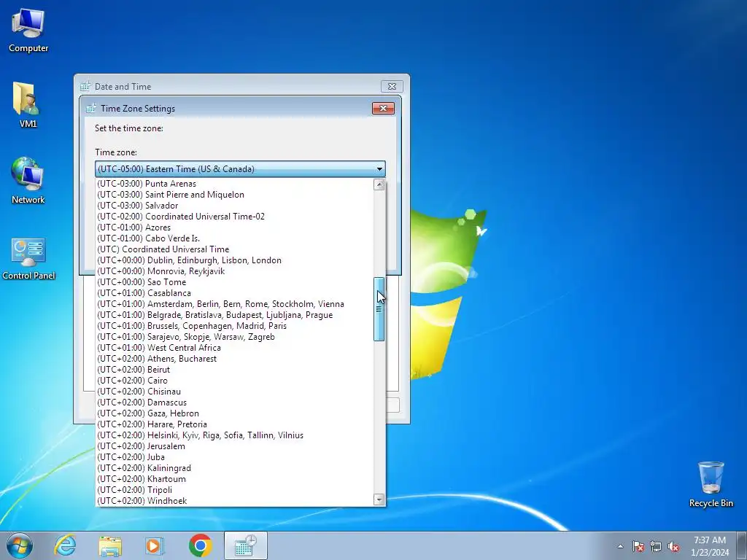
Task: Click the Date and Time taskbar button
Action: pos(245,545)
